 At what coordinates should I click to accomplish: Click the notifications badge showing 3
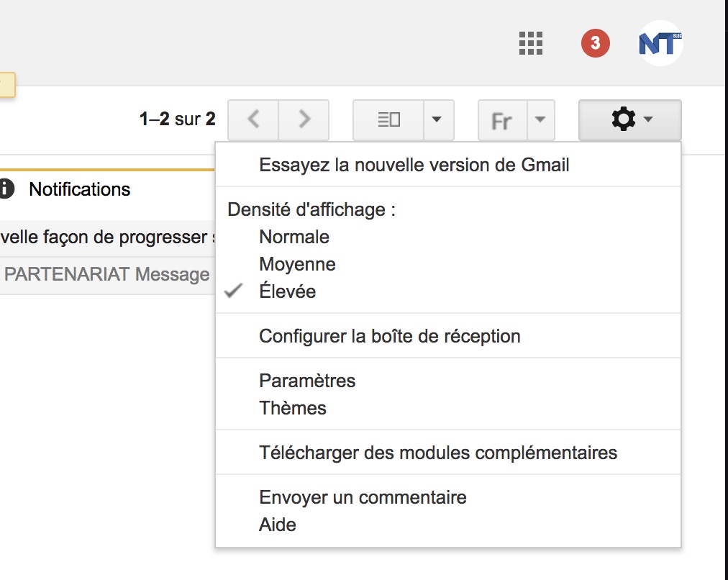click(x=594, y=43)
